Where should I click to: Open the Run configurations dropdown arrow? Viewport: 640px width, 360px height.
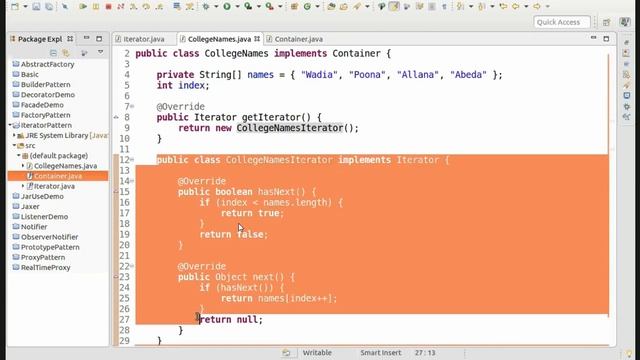point(237,7)
